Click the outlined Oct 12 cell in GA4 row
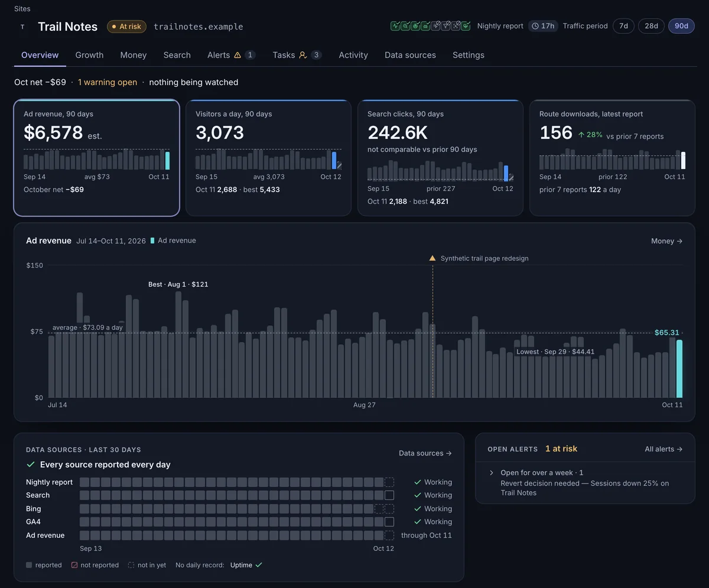 [389, 522]
